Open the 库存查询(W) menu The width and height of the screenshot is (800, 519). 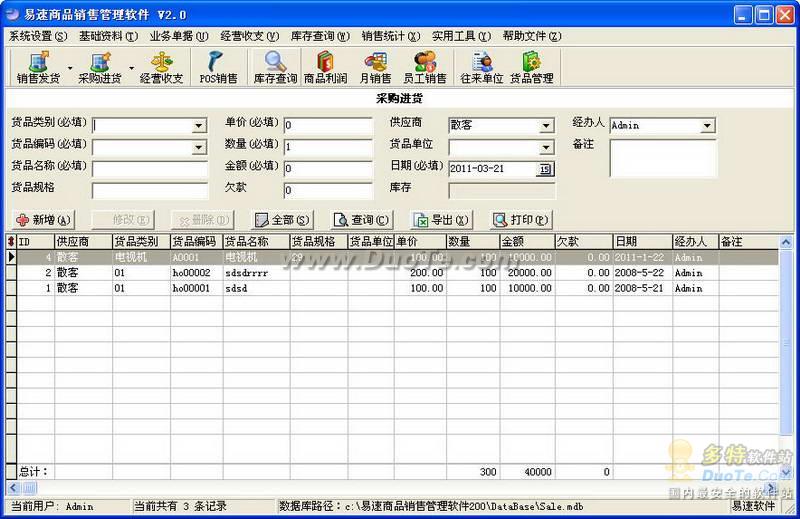(320, 36)
